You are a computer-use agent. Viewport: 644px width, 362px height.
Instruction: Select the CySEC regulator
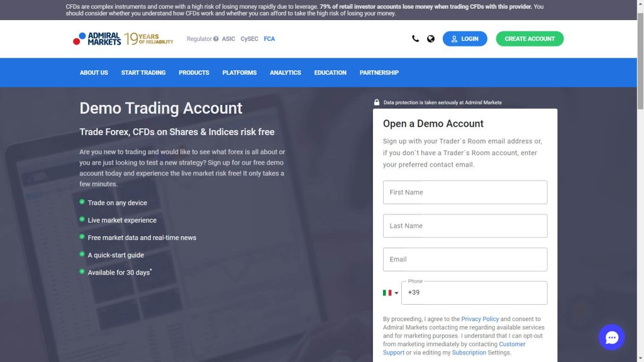click(249, 39)
